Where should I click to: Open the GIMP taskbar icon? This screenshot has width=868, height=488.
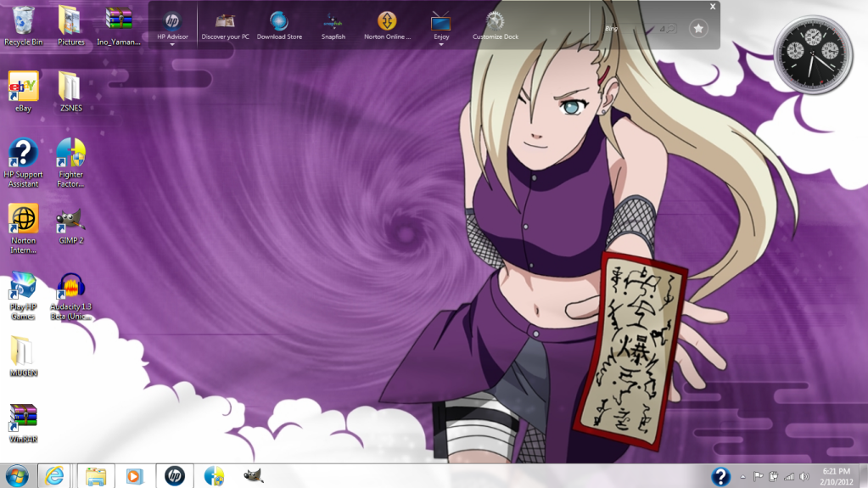pos(253,476)
